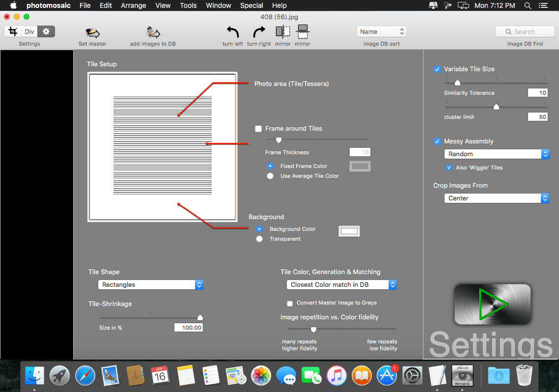Click add images to DB icon
The height and width of the screenshot is (392, 559).
point(153,32)
